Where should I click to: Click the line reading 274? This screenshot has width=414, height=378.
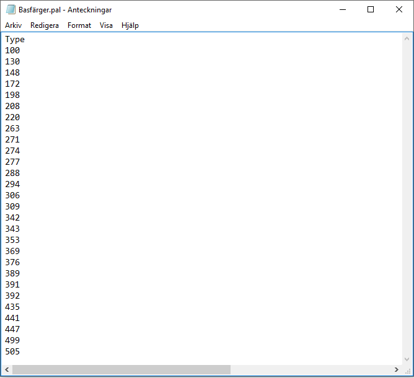click(12, 151)
